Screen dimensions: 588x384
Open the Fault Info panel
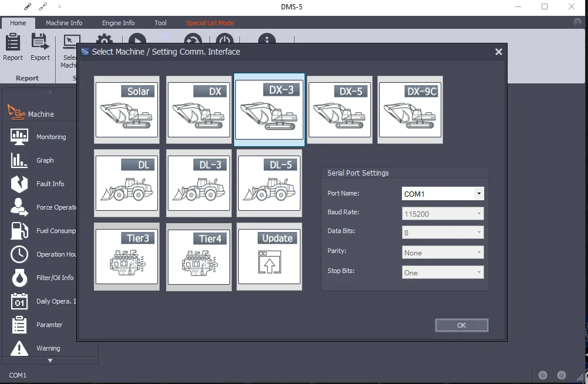[x=19, y=184]
